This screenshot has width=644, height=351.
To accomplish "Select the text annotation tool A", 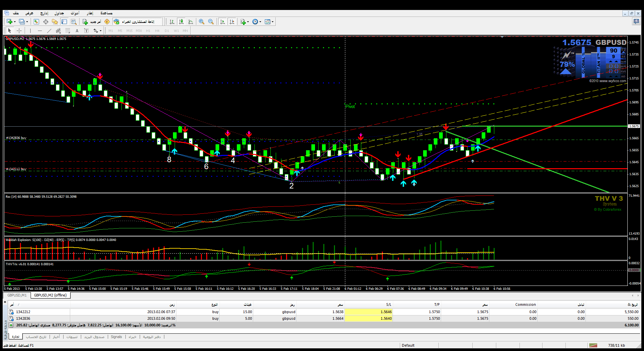I will [x=77, y=31].
